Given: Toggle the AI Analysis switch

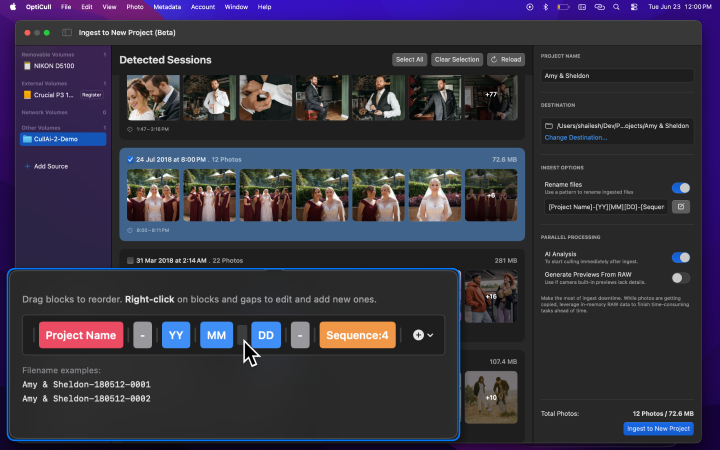Looking at the screenshot, I should tap(681, 258).
